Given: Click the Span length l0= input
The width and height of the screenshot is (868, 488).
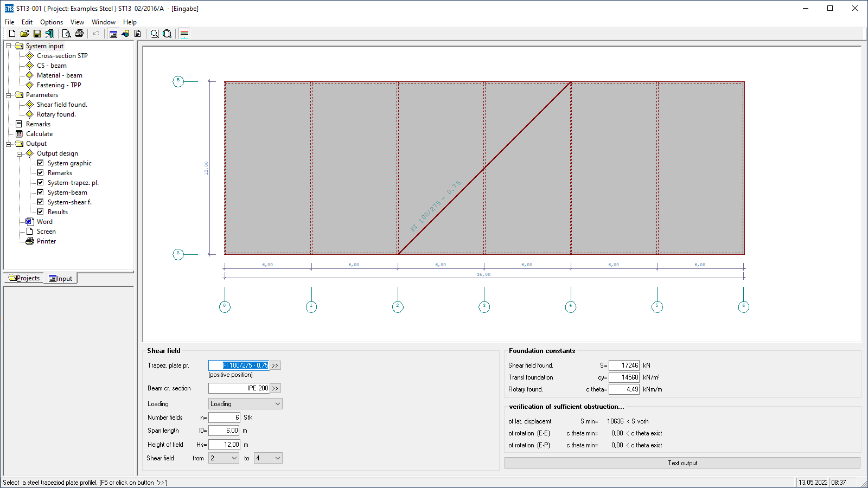Looking at the screenshot, I should (x=224, y=431).
